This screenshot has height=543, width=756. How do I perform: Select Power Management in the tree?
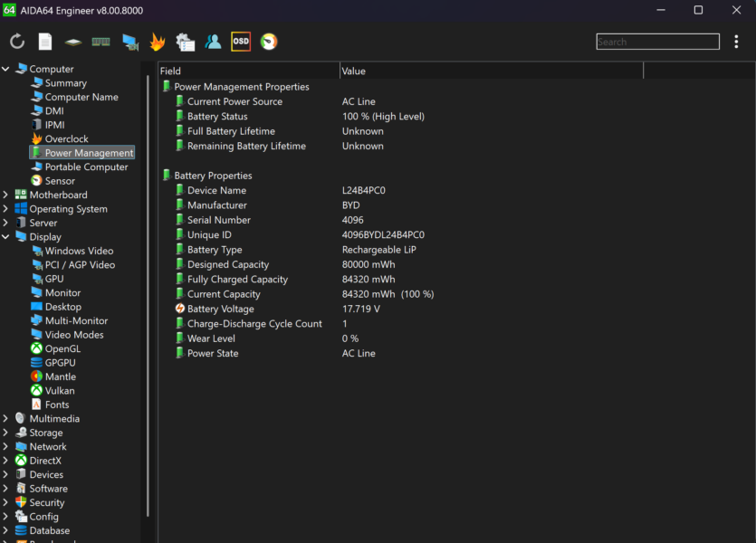click(x=90, y=153)
